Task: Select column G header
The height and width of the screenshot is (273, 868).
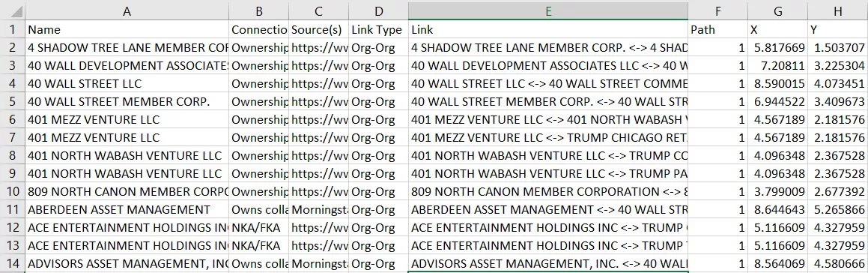Action: pyautogui.click(x=778, y=11)
